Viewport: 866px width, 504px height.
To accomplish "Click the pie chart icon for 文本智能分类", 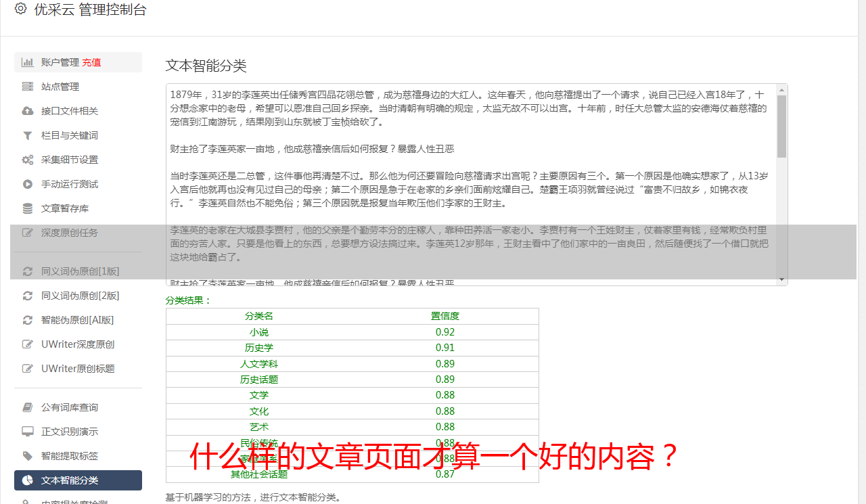I will click(28, 480).
